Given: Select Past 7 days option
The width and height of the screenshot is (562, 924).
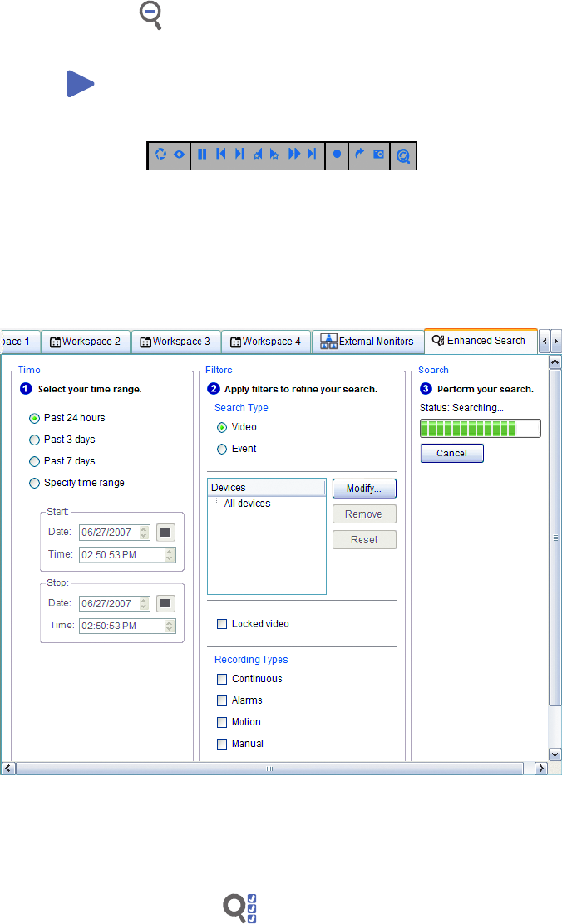Looking at the screenshot, I should coord(34,462).
